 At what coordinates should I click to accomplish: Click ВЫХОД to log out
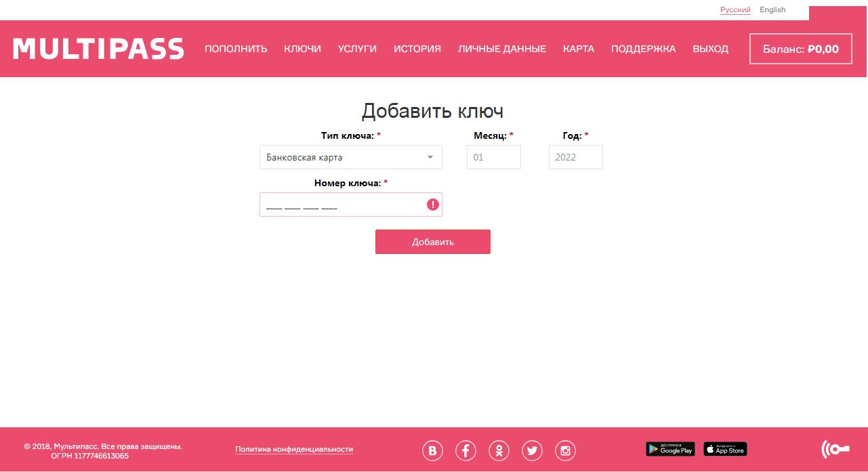click(710, 49)
